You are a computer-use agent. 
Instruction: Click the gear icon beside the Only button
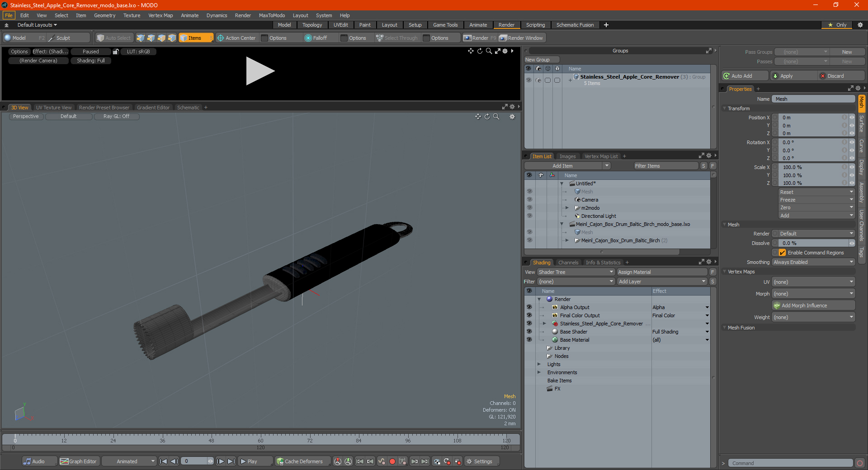(x=860, y=25)
